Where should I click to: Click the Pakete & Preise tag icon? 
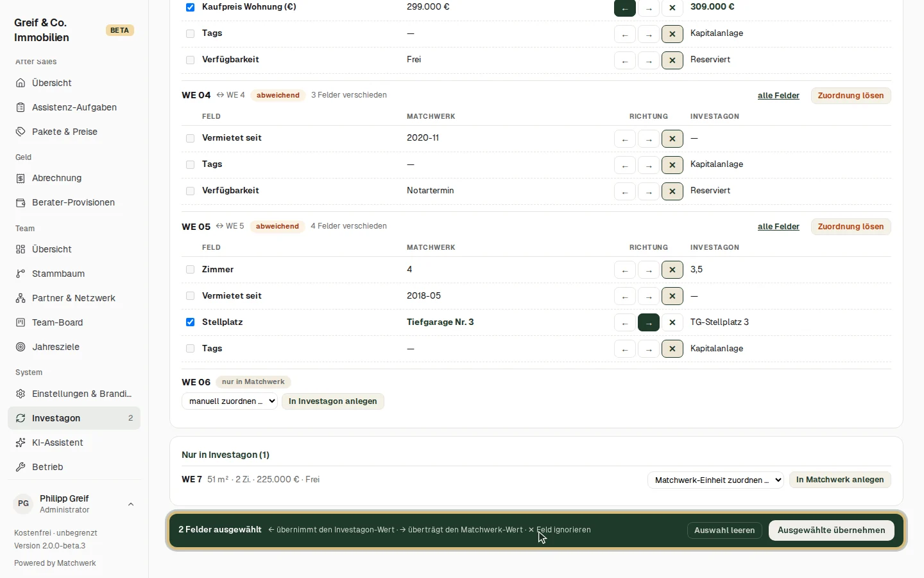(21, 132)
